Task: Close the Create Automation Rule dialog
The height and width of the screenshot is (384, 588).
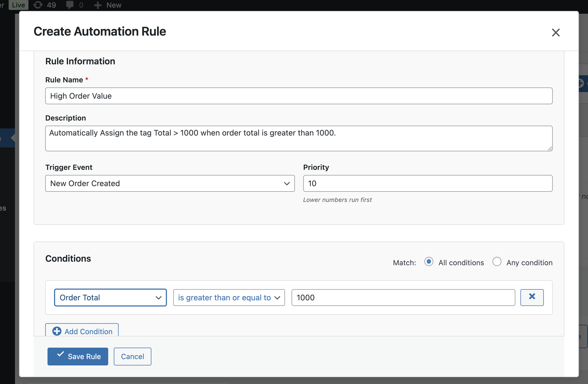Action: [x=555, y=33]
